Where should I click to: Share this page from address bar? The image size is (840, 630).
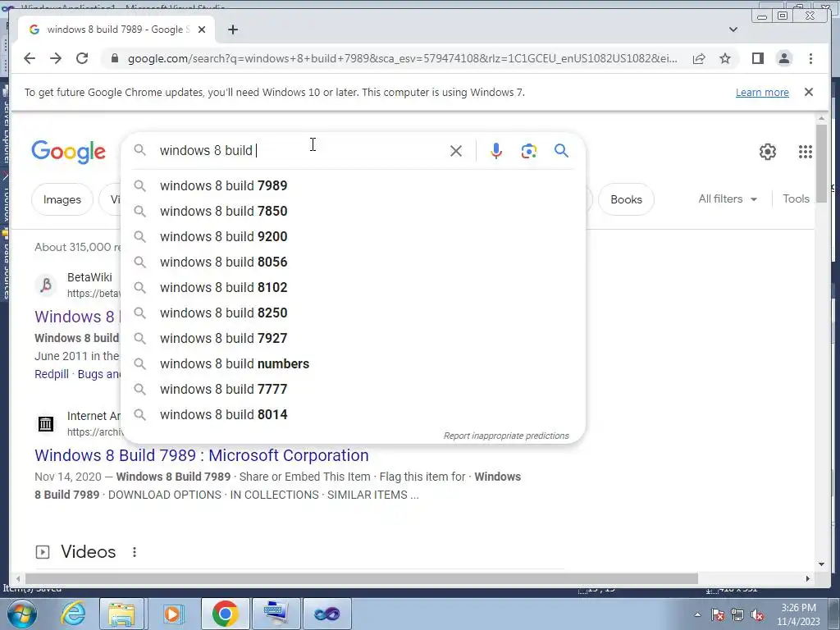click(x=699, y=58)
